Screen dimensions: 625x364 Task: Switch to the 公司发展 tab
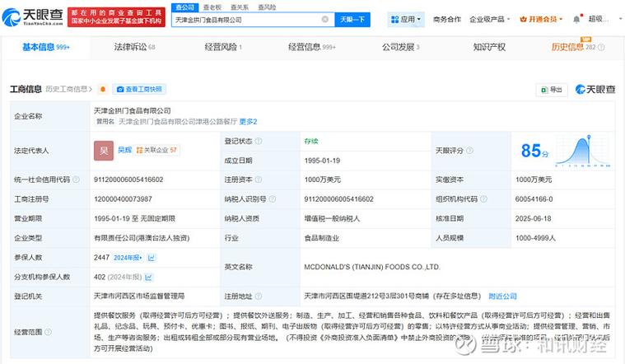point(400,47)
